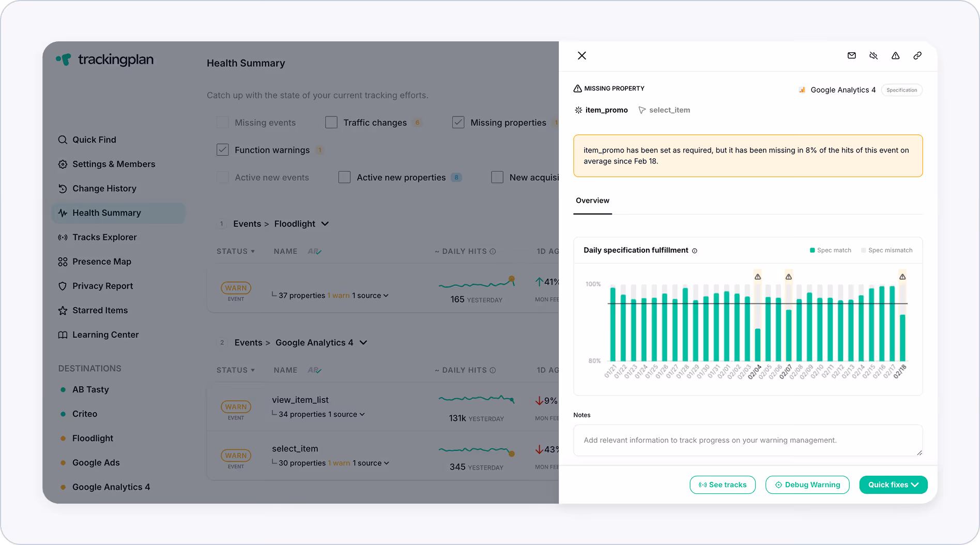
Task: Open the Google Ads destination
Action: point(96,463)
